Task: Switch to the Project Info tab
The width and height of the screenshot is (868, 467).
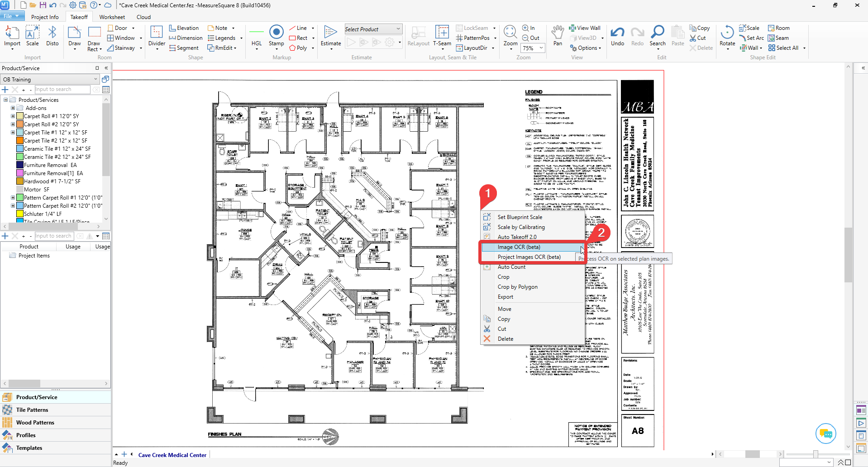Action: click(45, 17)
